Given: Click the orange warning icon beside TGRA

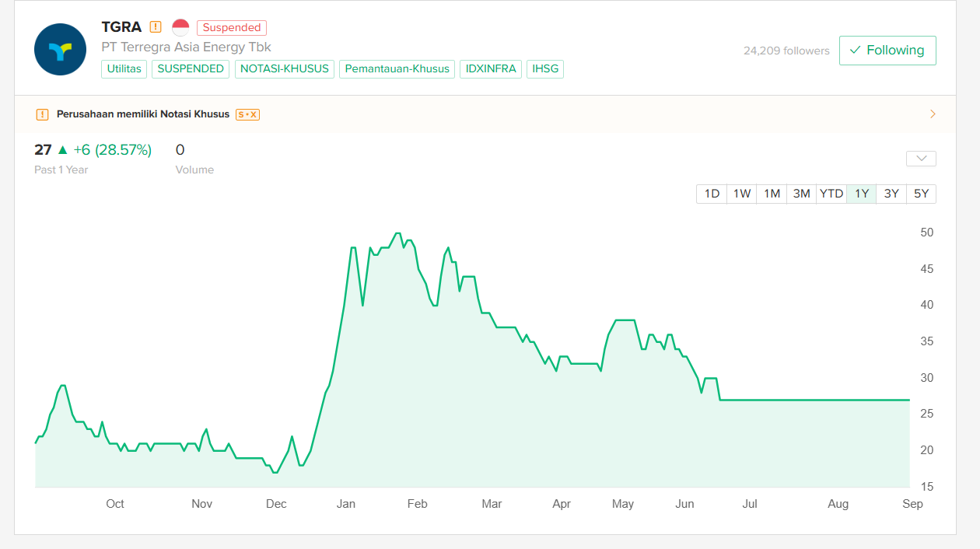Looking at the screenshot, I should [156, 27].
